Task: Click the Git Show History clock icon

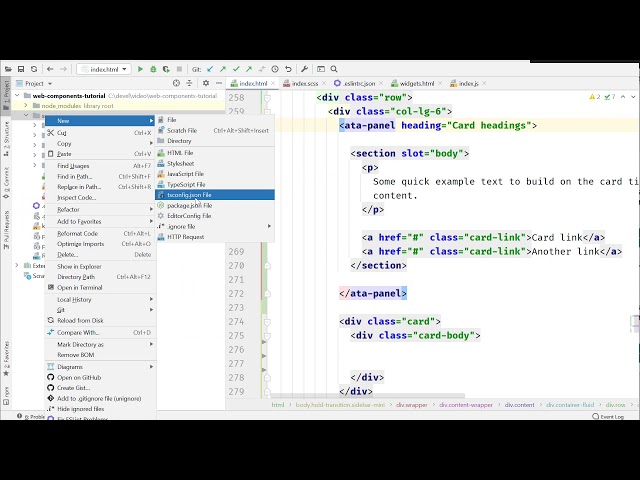Action: pos(275,69)
